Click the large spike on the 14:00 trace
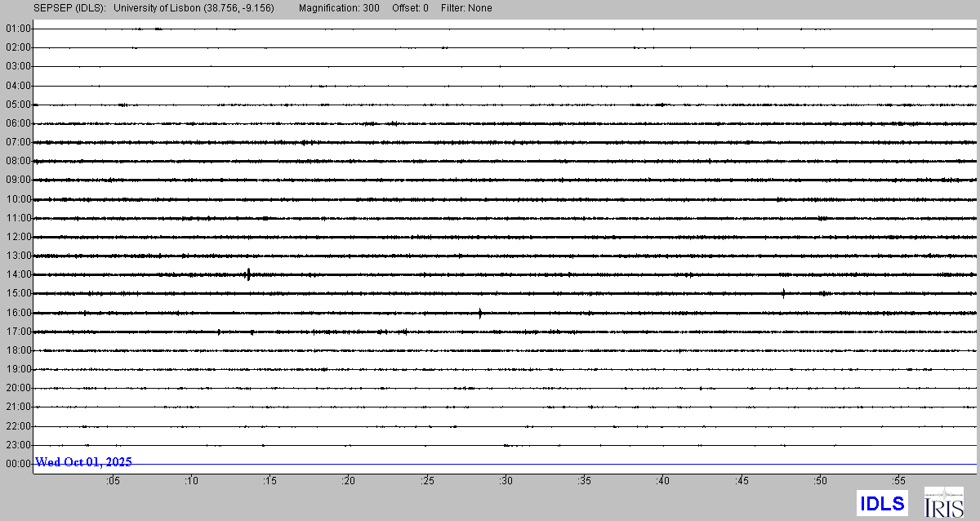 click(248, 274)
